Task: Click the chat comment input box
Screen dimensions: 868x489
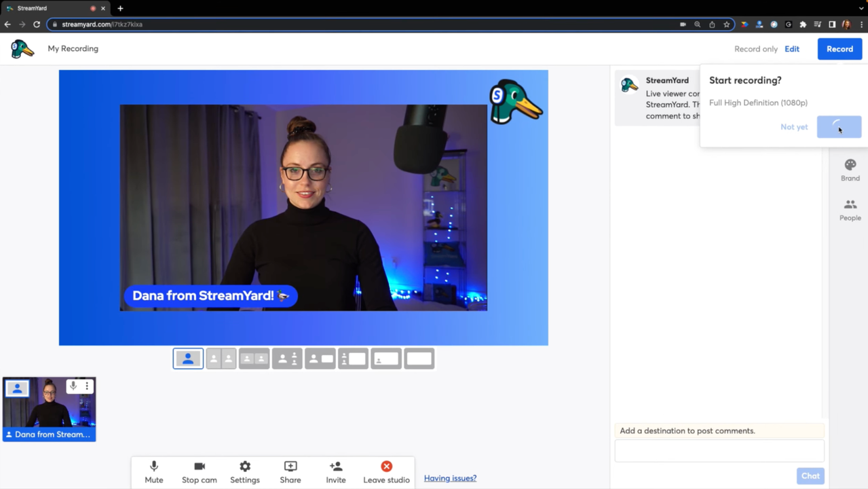Action: (x=719, y=451)
